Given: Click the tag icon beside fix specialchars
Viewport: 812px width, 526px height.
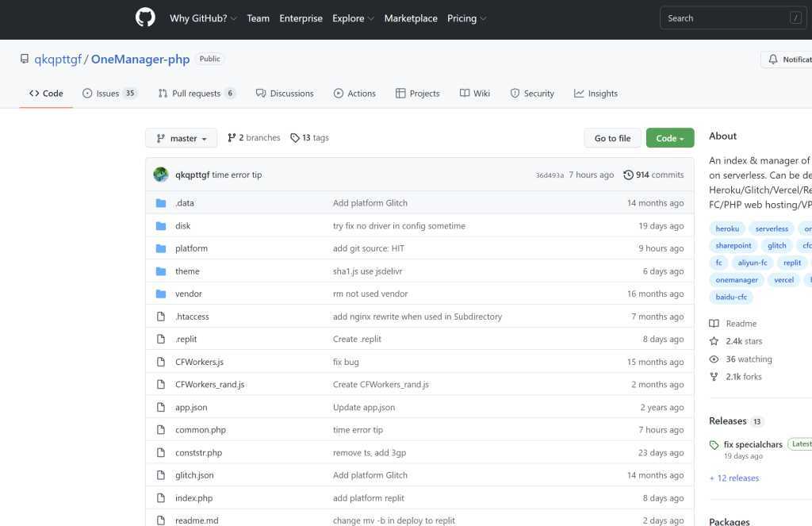Looking at the screenshot, I should tap(714, 444).
